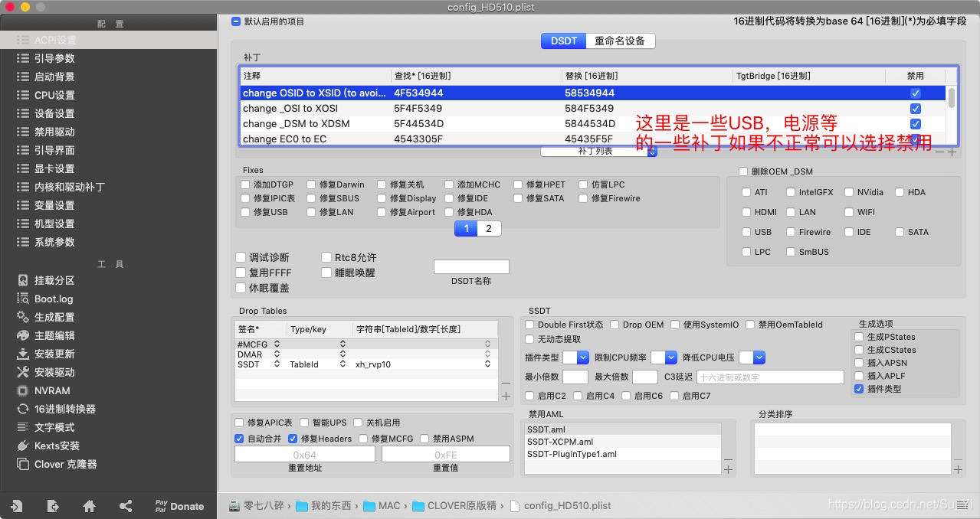Uncheck the 插件类型 generate option

pos(858,389)
